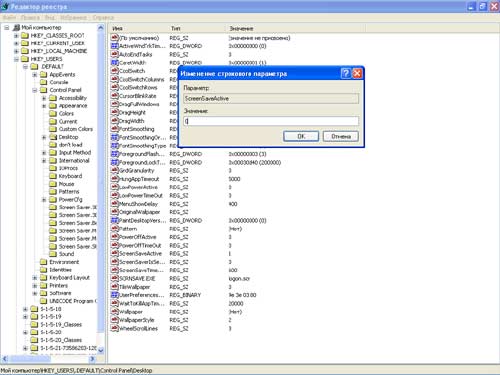Click the string icon of ScreenSaveActive row
The width and height of the screenshot is (500, 375).
[x=115, y=253]
